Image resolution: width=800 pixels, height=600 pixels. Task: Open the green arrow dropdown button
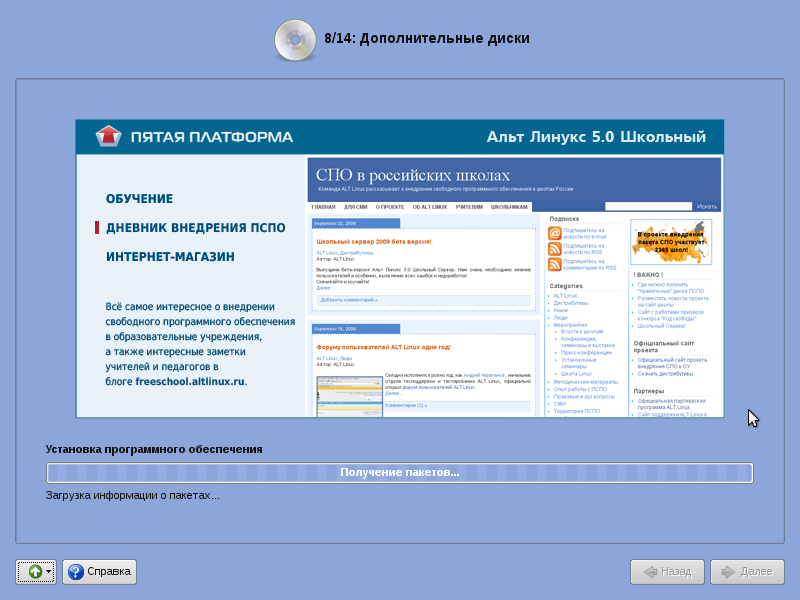(x=36, y=572)
